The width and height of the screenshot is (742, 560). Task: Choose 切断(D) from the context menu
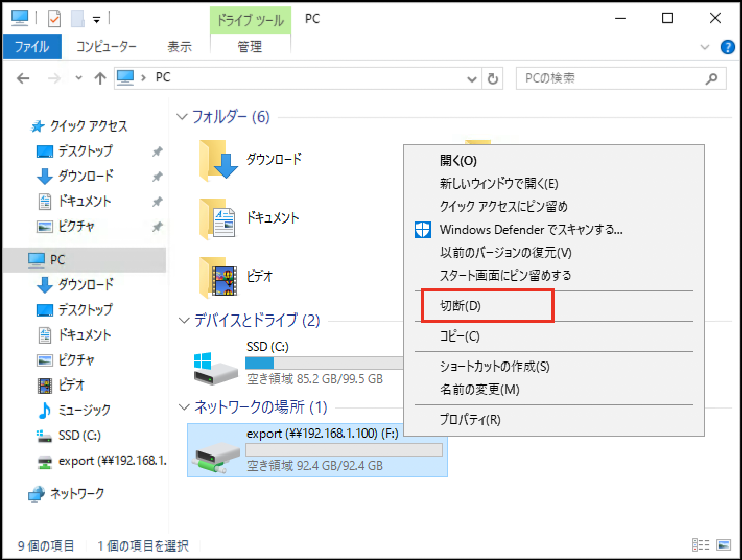click(x=460, y=306)
